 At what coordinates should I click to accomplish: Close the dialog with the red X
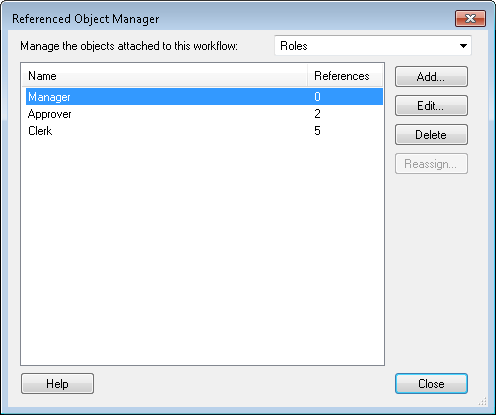pos(470,18)
